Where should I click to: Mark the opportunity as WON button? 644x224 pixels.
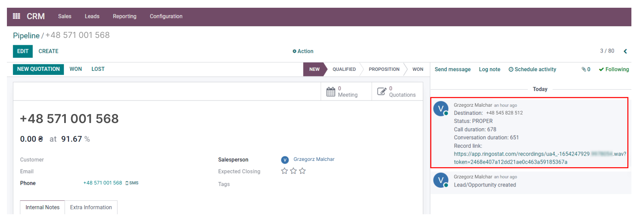click(76, 69)
